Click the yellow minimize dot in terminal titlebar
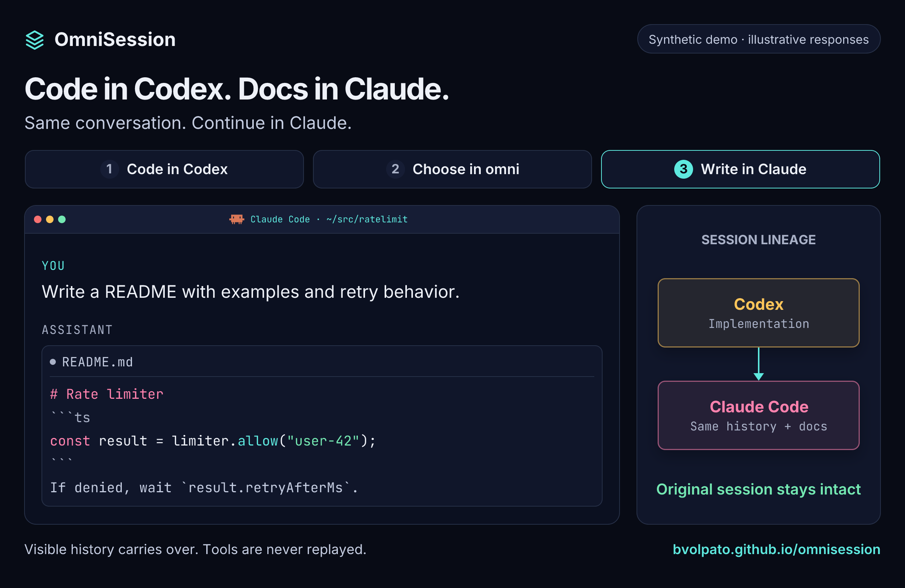This screenshot has width=905, height=588. (50, 219)
